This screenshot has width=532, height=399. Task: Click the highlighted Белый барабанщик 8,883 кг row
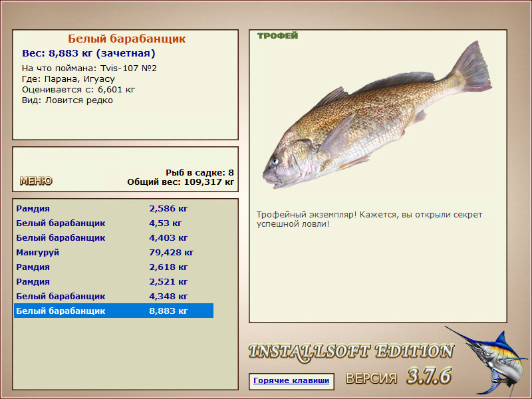click(x=114, y=311)
